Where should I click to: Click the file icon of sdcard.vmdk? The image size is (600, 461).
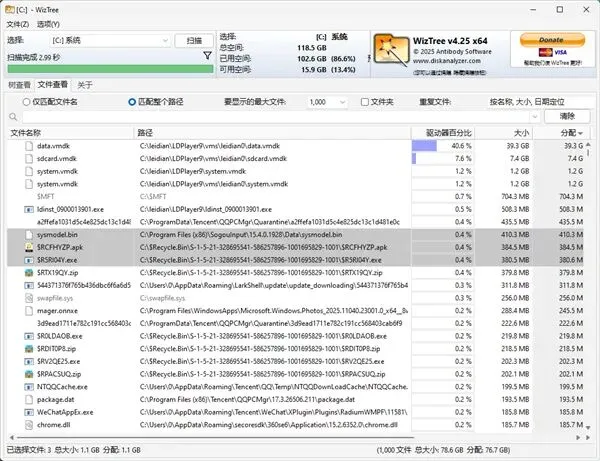29,158
